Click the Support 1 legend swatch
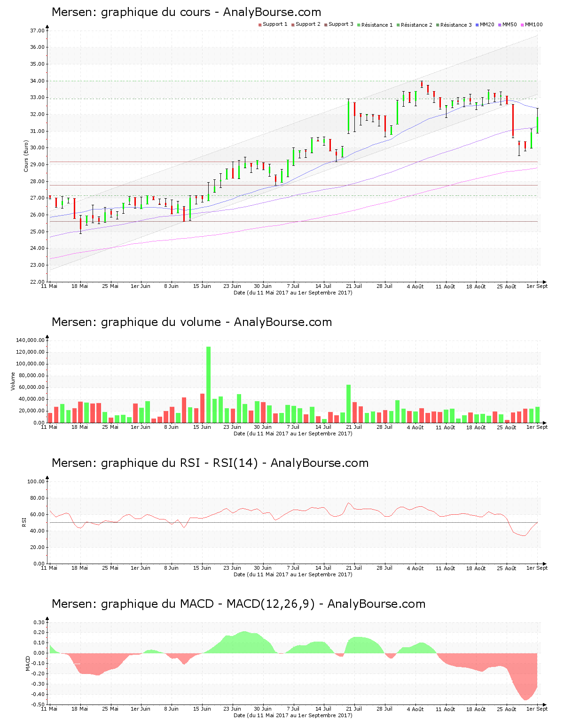The width and height of the screenshot is (564, 728). [260, 24]
